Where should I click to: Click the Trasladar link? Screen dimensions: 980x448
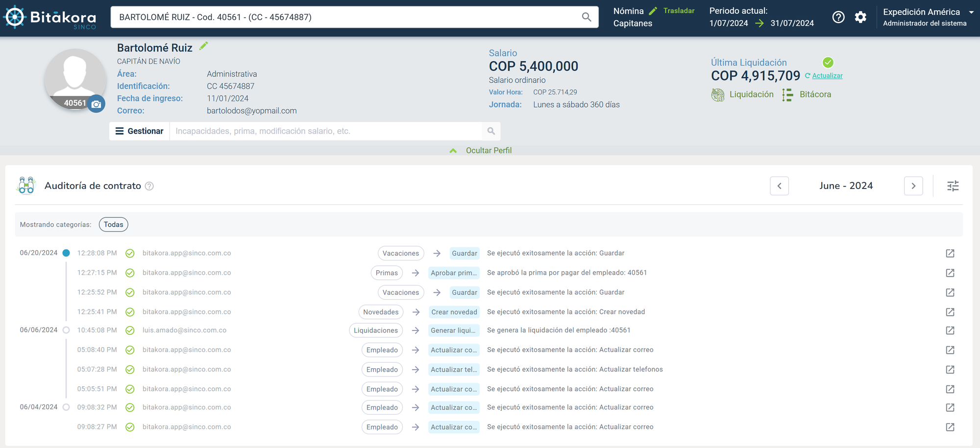pos(679,11)
